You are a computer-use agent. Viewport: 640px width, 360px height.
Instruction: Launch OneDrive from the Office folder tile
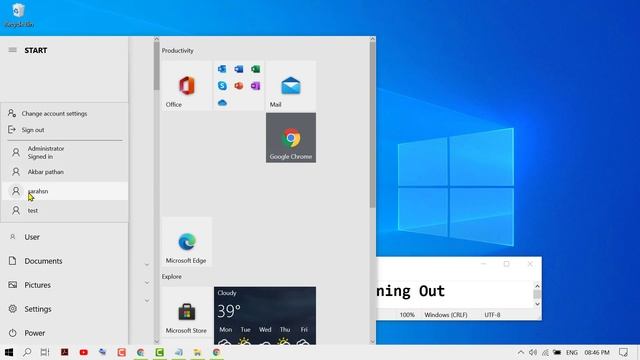(222, 102)
